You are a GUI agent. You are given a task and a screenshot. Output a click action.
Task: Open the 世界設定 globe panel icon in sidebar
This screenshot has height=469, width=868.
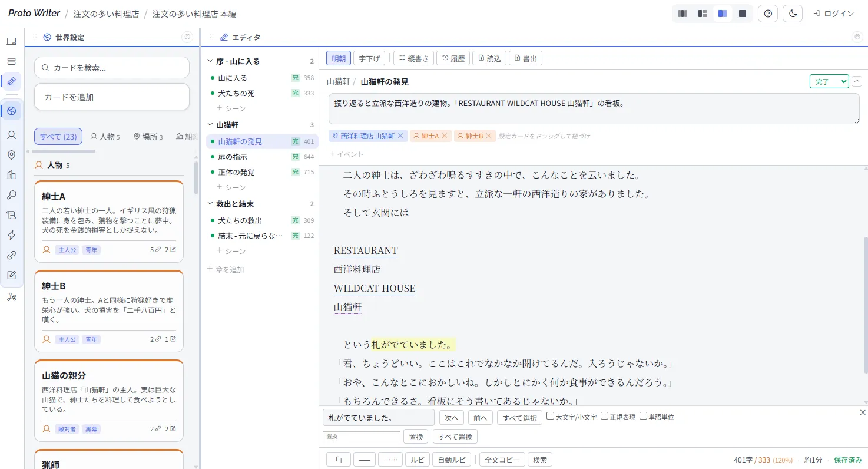coord(12,110)
